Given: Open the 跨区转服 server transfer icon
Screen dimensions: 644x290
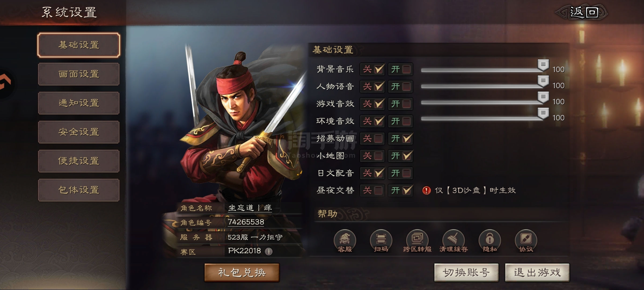Looking at the screenshot, I should [417, 241].
